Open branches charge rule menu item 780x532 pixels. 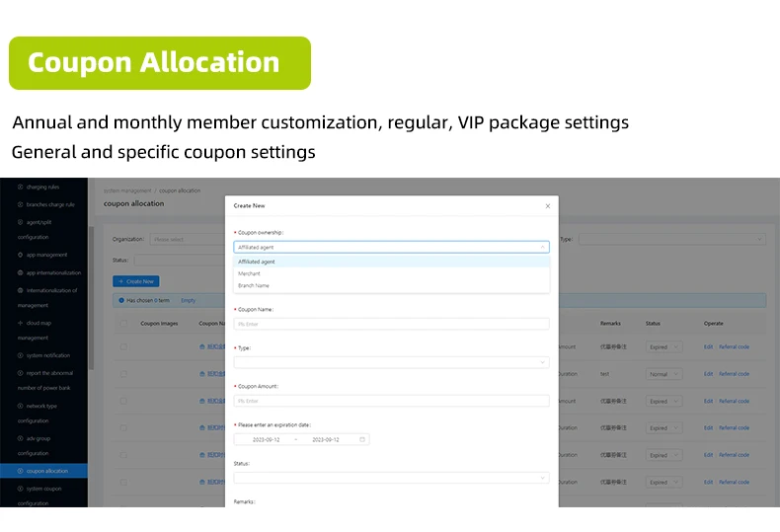49,204
